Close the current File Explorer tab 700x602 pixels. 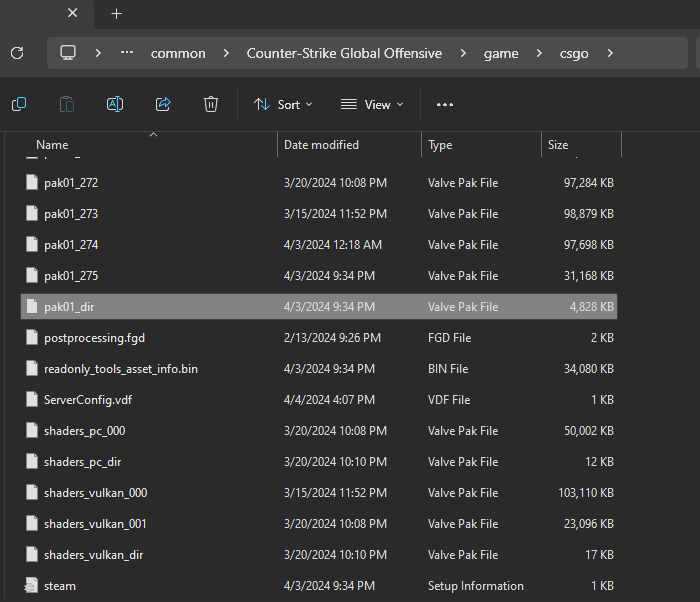[72, 14]
